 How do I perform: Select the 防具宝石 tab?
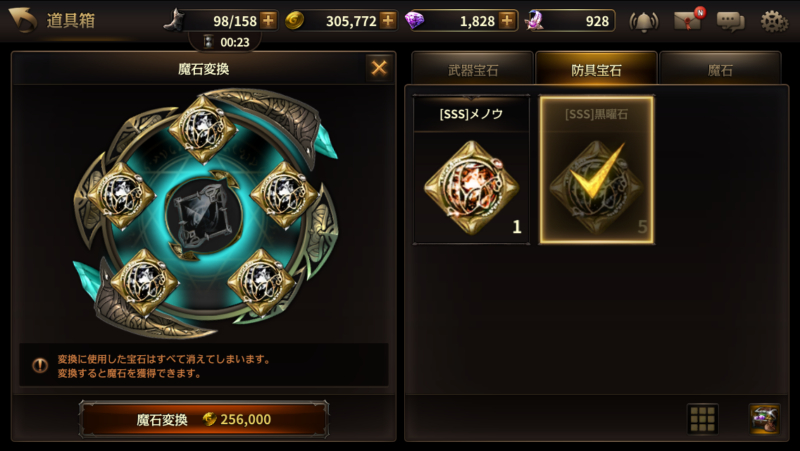click(x=596, y=69)
